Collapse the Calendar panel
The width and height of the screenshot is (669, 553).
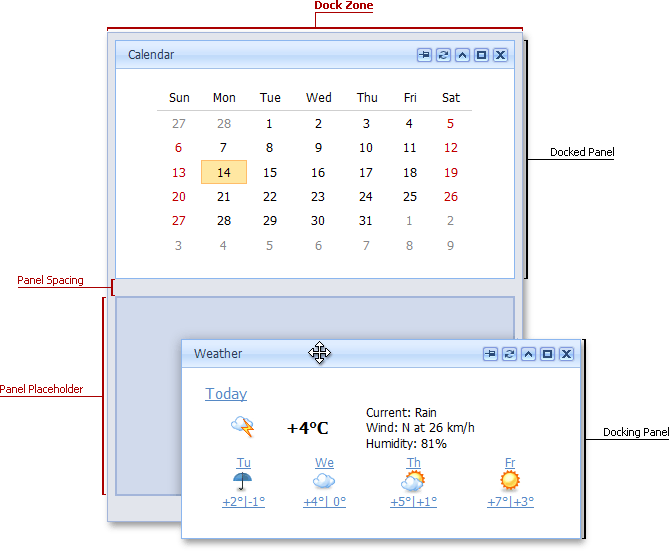[462, 55]
